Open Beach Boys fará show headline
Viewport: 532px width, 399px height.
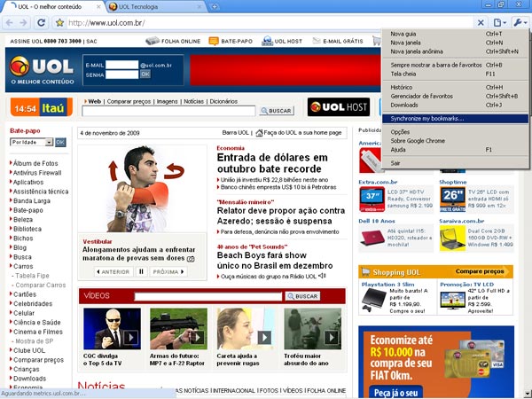(275, 260)
